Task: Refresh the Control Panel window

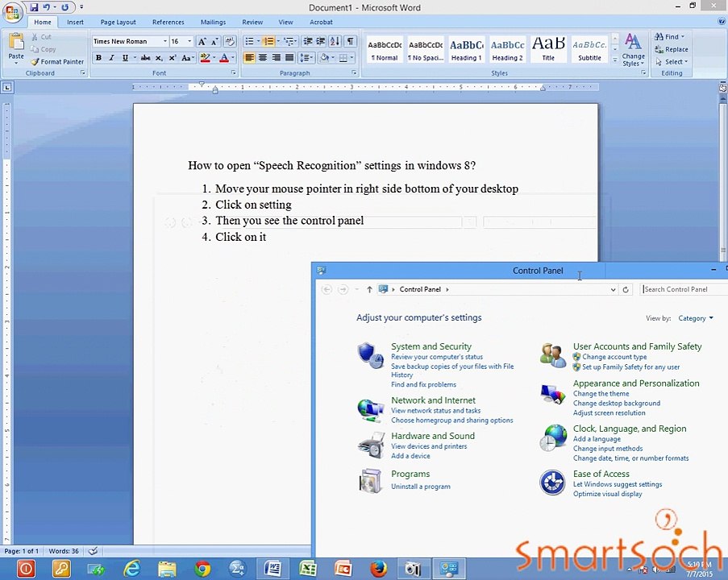Action: (626, 289)
